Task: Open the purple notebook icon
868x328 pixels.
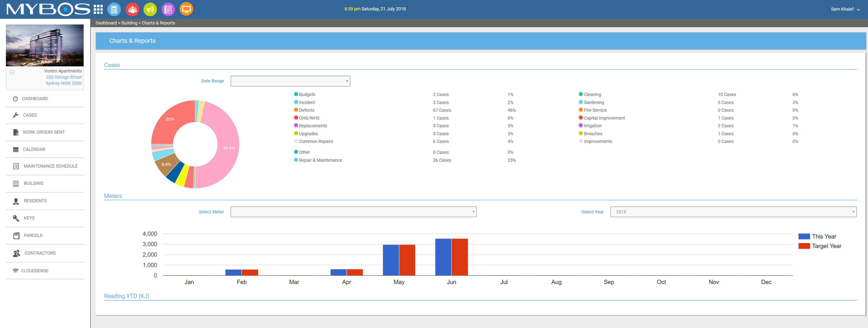Action: (168, 9)
